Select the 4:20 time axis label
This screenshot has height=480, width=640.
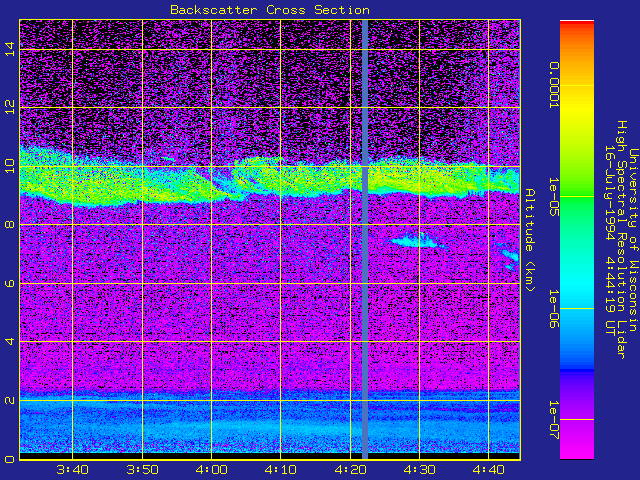(x=350, y=470)
